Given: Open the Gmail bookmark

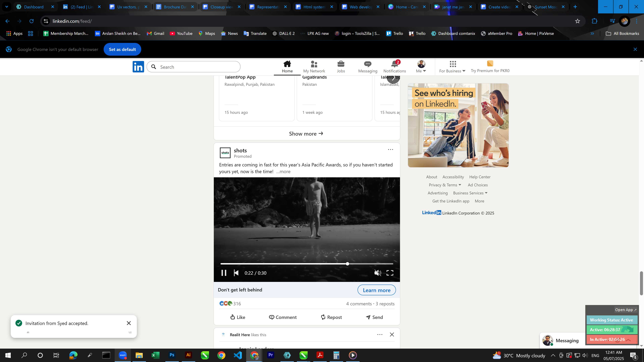Looking at the screenshot, I should [x=155, y=34].
